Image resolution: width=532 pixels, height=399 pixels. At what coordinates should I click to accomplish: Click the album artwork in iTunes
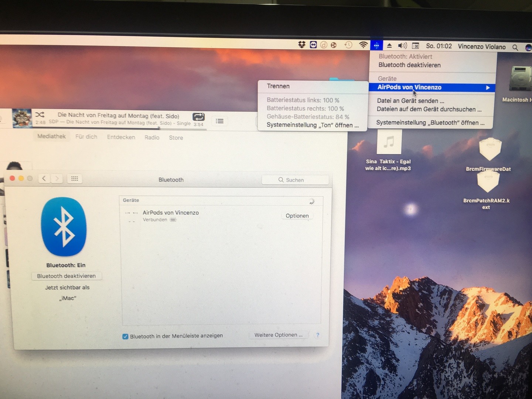(22, 118)
